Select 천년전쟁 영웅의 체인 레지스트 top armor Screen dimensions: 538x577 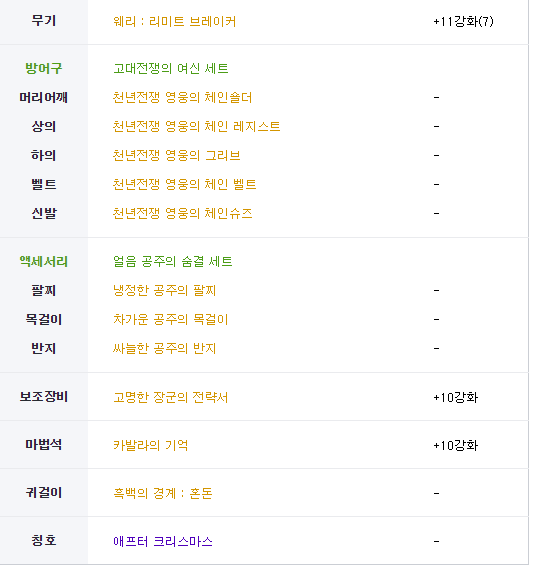[x=196, y=127]
